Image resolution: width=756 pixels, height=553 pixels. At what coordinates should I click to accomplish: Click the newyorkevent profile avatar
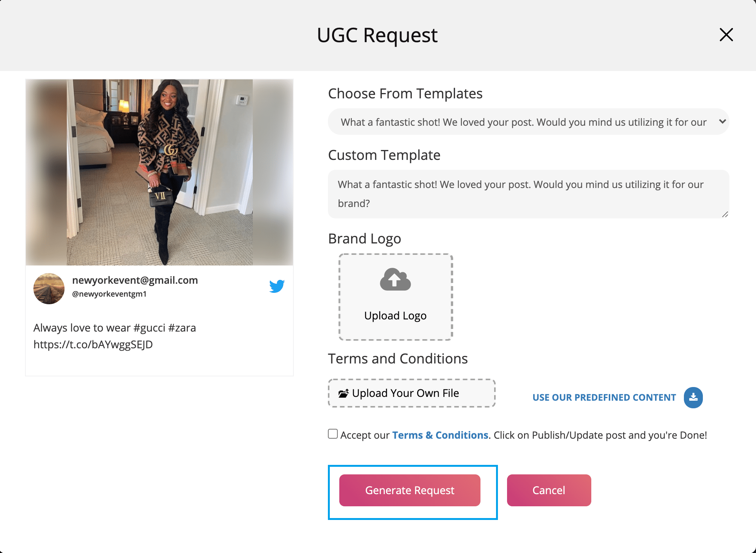49,289
